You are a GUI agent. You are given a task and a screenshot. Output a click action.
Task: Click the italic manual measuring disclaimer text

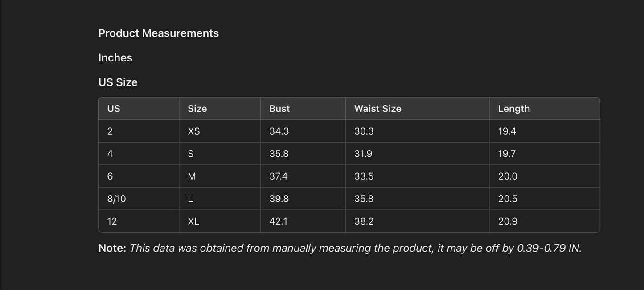(355, 248)
